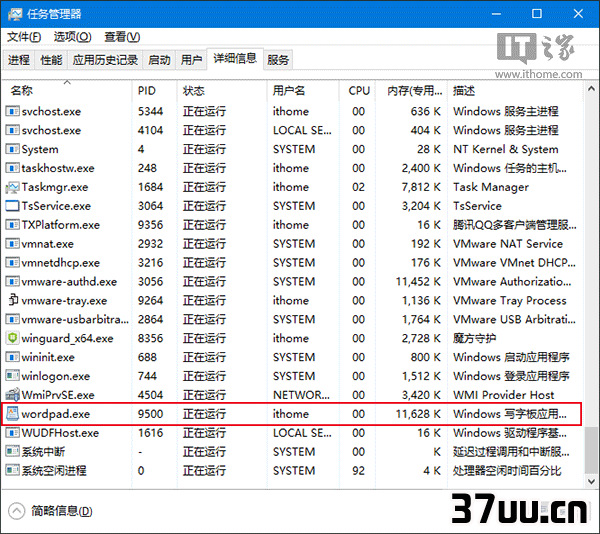
Task: Sort by the 用户名 column header
Action: click(x=303, y=91)
